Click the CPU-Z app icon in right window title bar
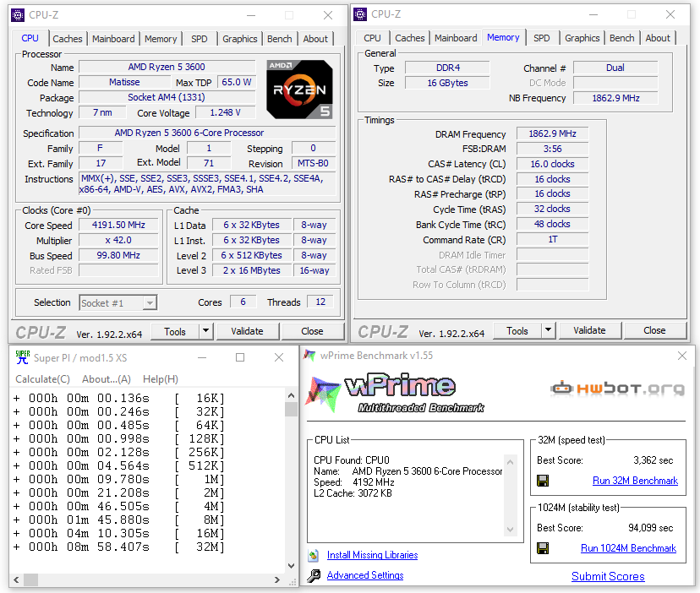 click(x=360, y=14)
